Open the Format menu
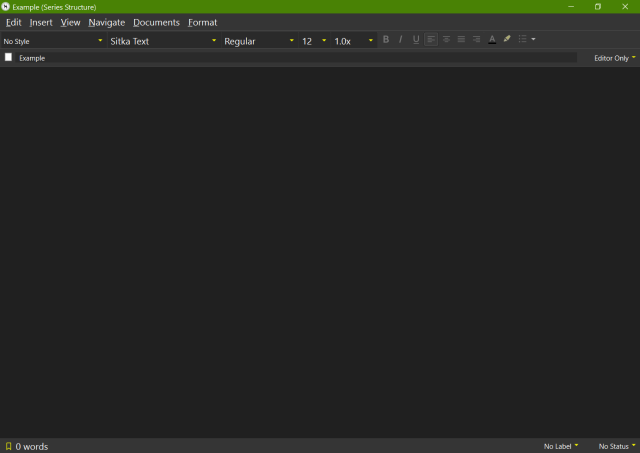640x453 pixels. click(202, 22)
